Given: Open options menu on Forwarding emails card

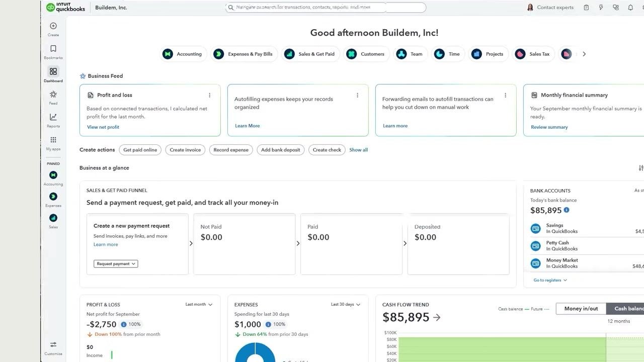Looking at the screenshot, I should [506, 95].
